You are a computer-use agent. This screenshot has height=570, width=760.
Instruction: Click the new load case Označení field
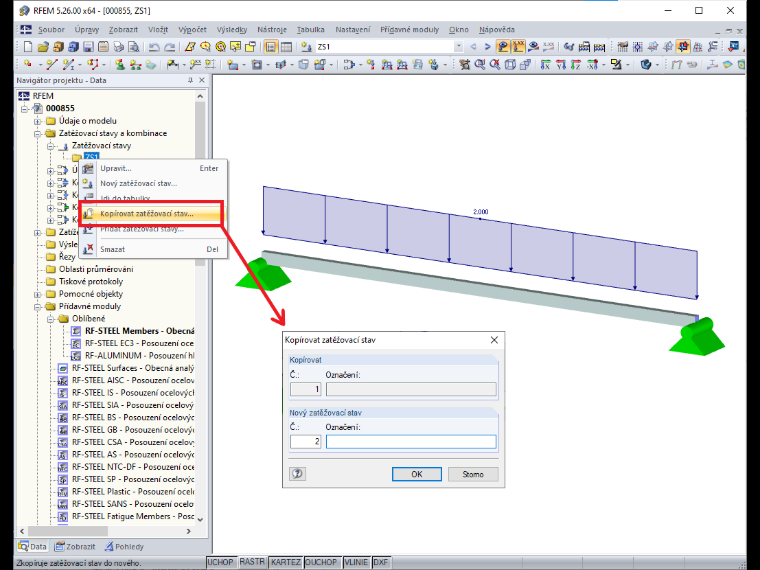pos(411,442)
